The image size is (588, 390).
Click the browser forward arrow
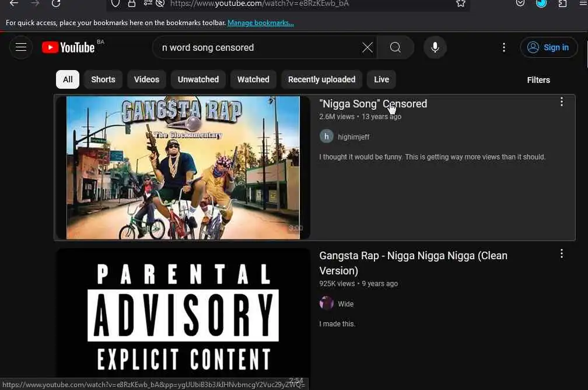(x=35, y=4)
